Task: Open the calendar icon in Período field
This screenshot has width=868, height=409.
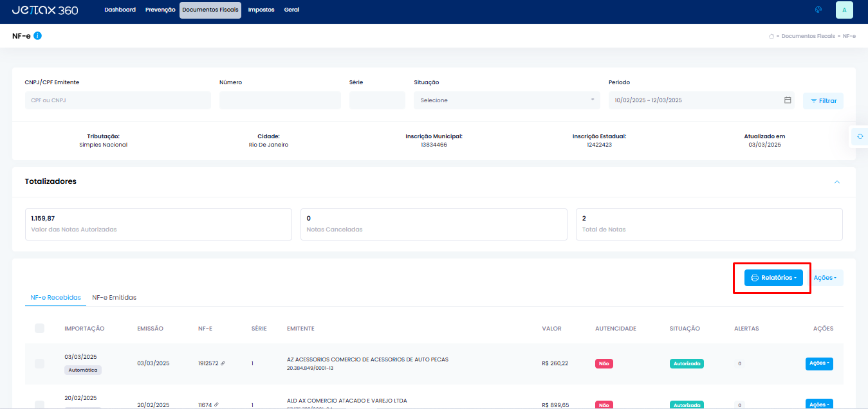Action: [x=788, y=100]
